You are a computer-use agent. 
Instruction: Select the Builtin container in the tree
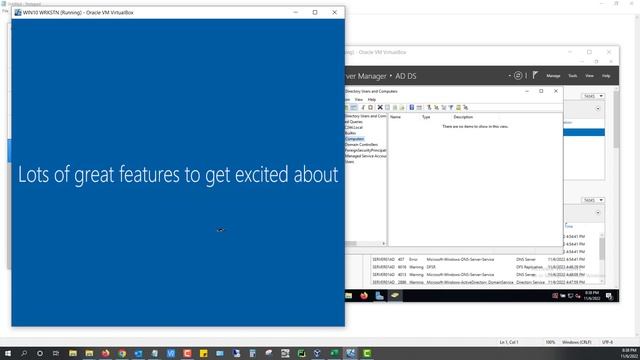pos(351,133)
